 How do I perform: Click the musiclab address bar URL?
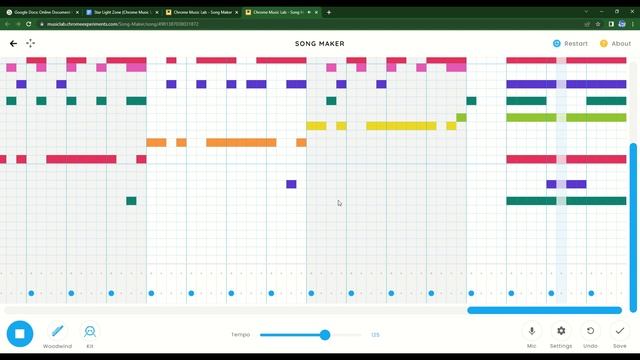[x=122, y=24]
